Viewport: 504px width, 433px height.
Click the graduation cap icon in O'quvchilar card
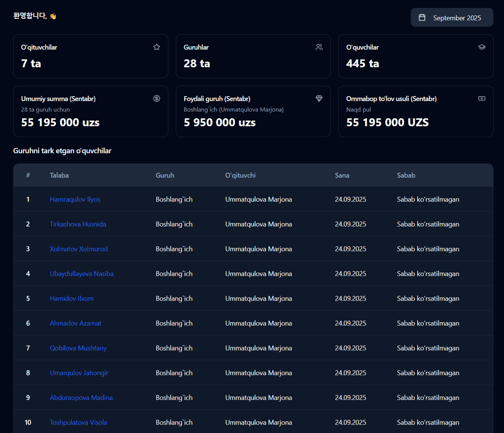coord(482,47)
